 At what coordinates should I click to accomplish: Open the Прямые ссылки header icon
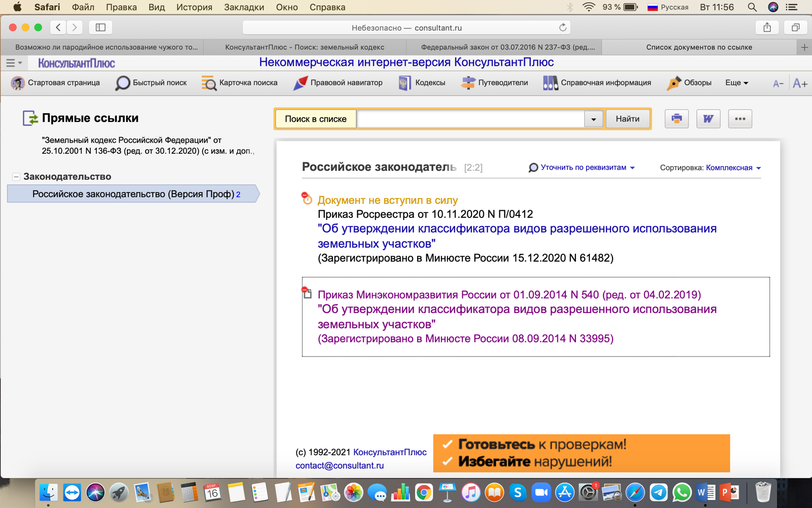30,118
